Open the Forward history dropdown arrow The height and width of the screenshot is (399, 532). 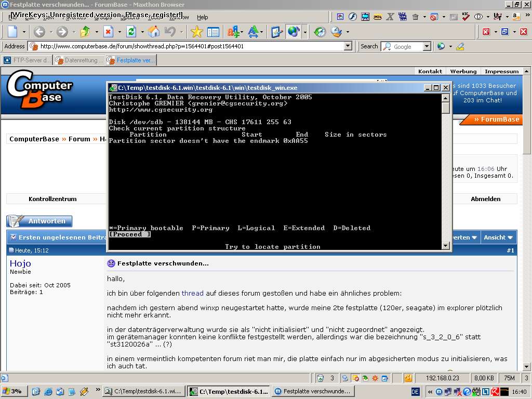(x=74, y=32)
